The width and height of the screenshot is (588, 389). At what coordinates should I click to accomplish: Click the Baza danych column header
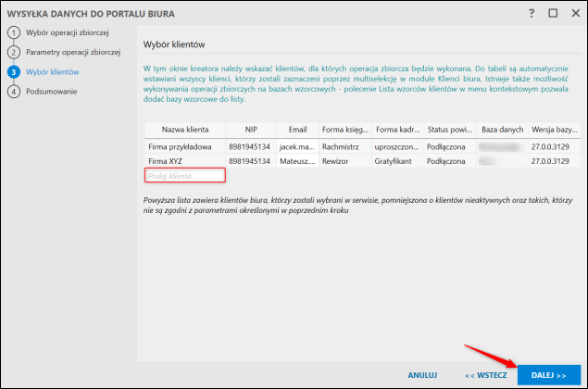click(x=502, y=130)
